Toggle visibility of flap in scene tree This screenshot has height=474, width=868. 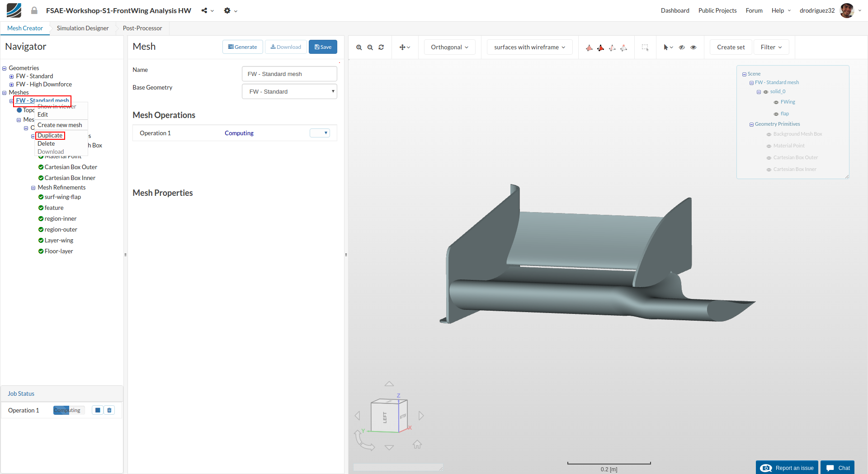click(x=776, y=114)
